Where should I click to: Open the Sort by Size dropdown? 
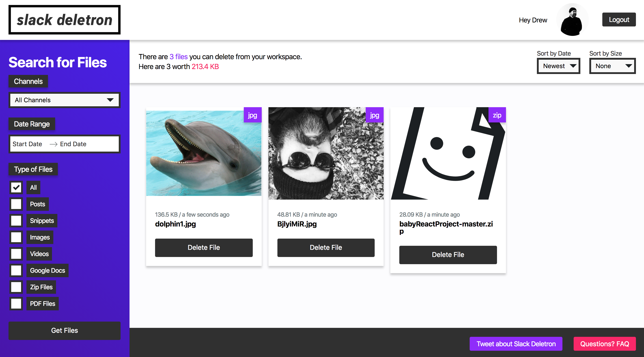point(612,66)
